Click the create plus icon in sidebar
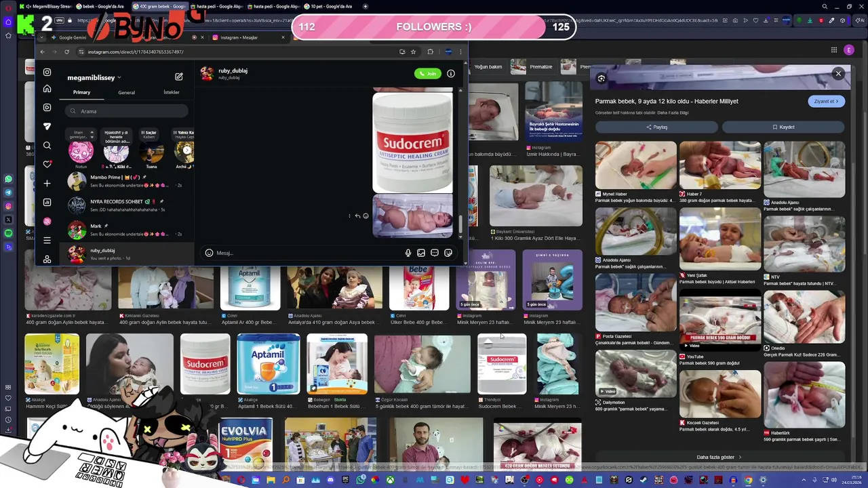 pos(47,183)
